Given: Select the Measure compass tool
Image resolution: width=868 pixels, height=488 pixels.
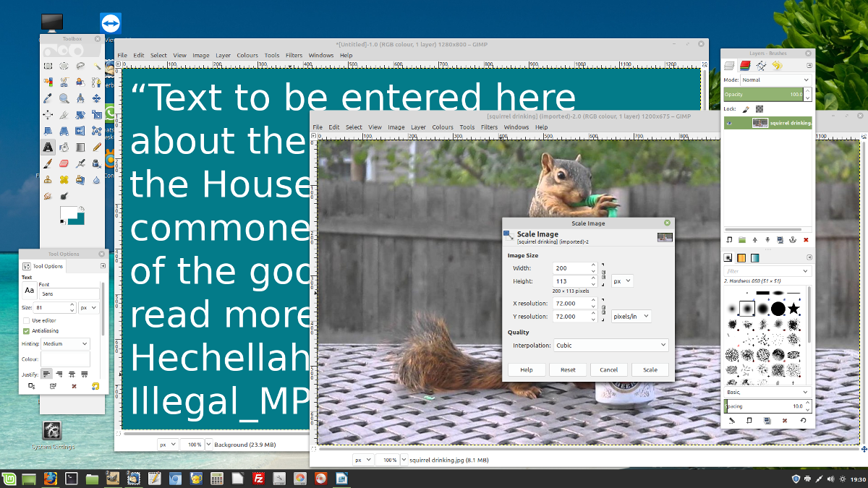Looking at the screenshot, I should (x=80, y=98).
